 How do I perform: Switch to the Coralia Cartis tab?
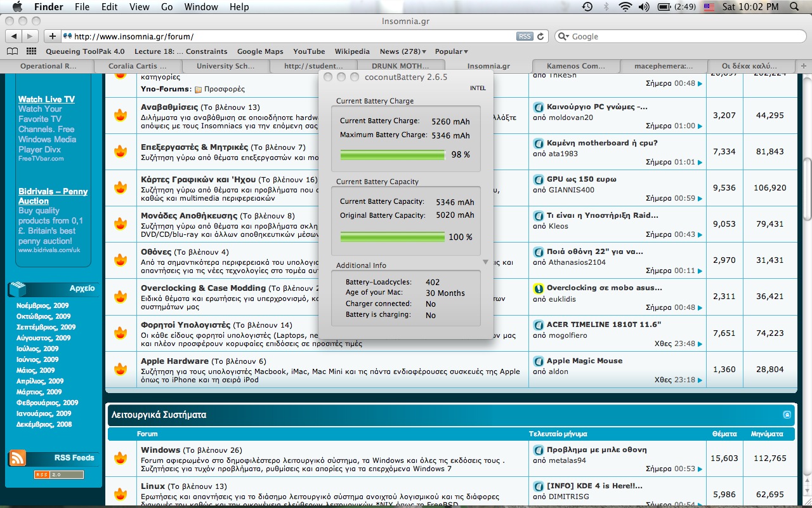tap(138, 66)
